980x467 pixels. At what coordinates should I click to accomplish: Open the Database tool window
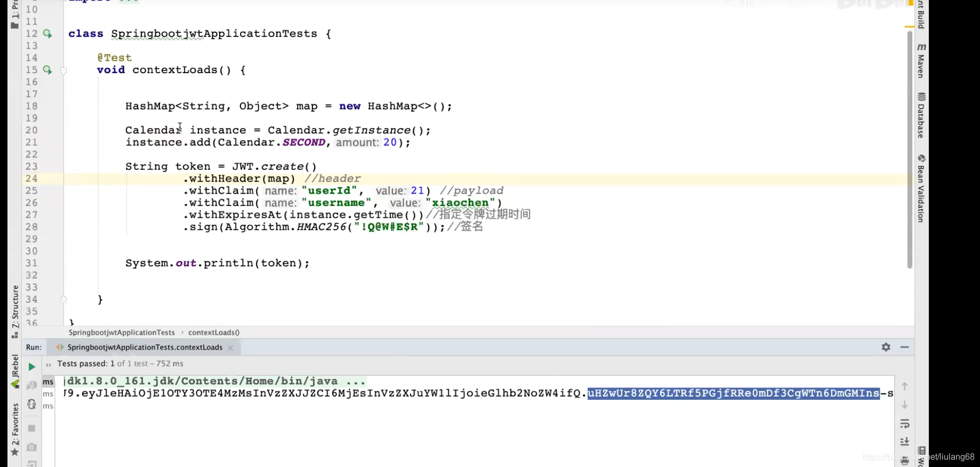point(921,115)
